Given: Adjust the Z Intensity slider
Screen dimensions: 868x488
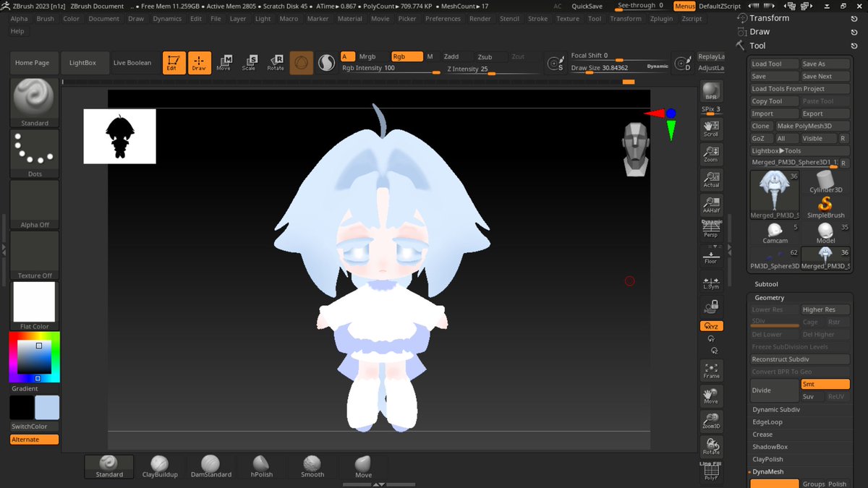Looking at the screenshot, I should (x=493, y=69).
